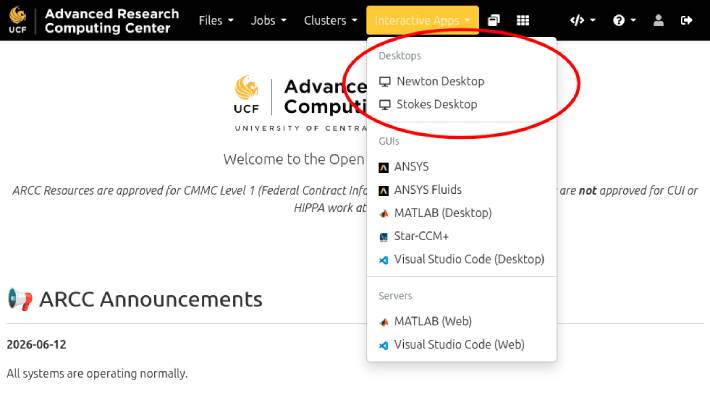The height and width of the screenshot is (400, 710).
Task: Click the VS Code (Desktop) logo icon
Action: pyautogui.click(x=384, y=260)
